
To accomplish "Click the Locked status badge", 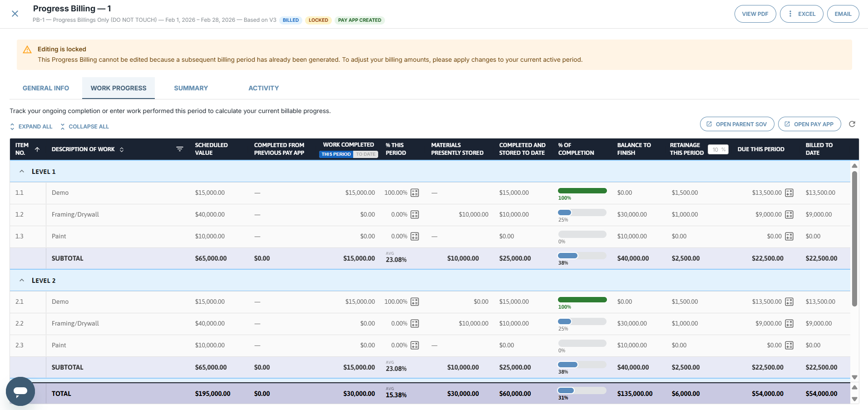I will tap(318, 20).
